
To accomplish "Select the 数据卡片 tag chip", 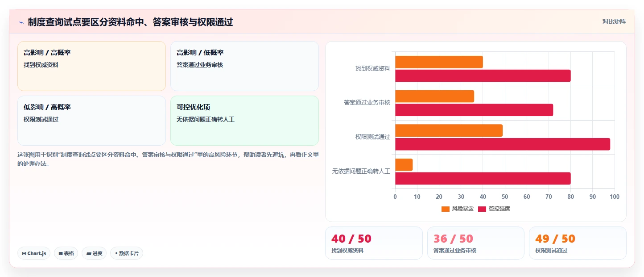I will pos(127,253).
